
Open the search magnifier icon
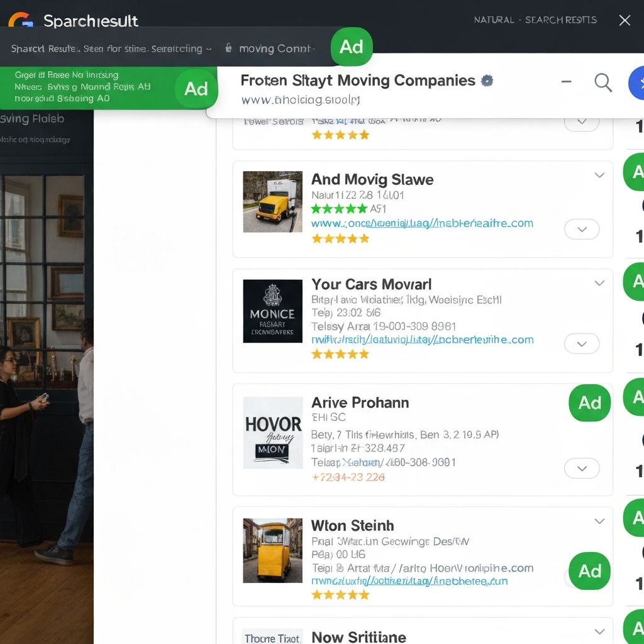[x=602, y=82]
